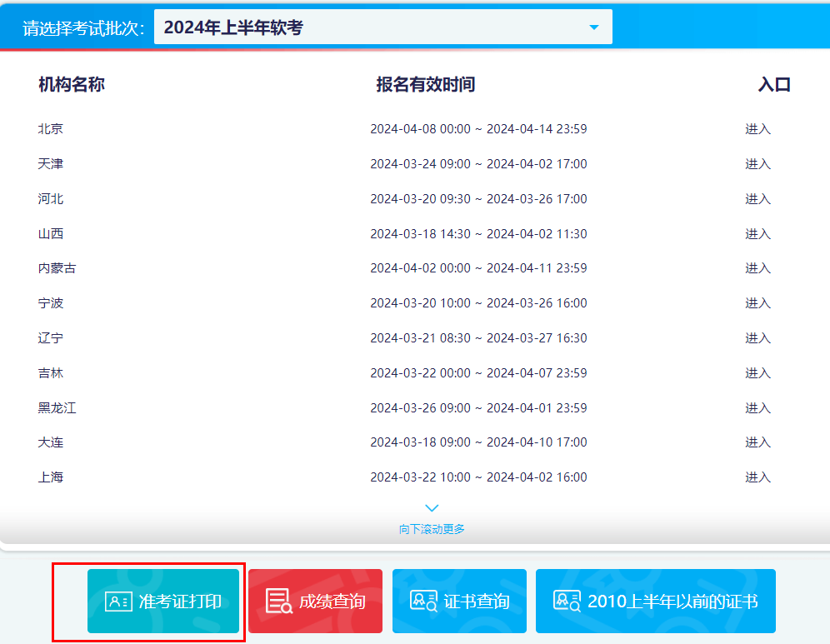Screen dimensions: 830x644
Task: Enter the 黑龙江 registration entry
Action: pos(758,408)
